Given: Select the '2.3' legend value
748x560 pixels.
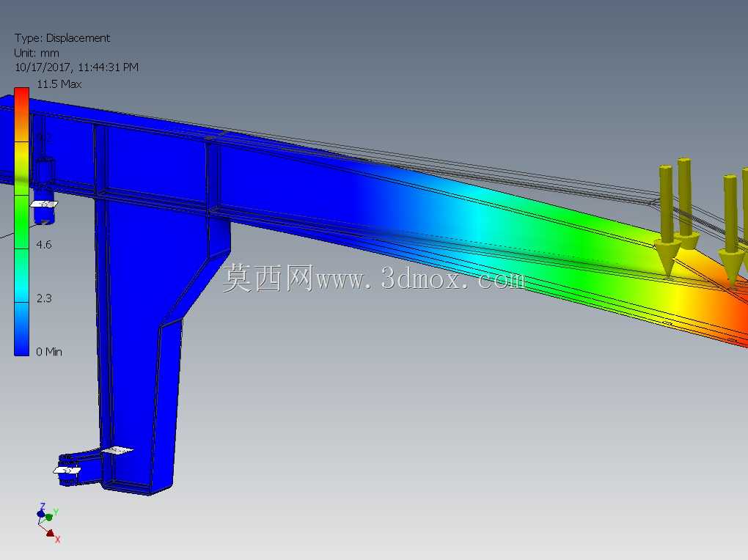Looking at the screenshot, I should (x=44, y=298).
